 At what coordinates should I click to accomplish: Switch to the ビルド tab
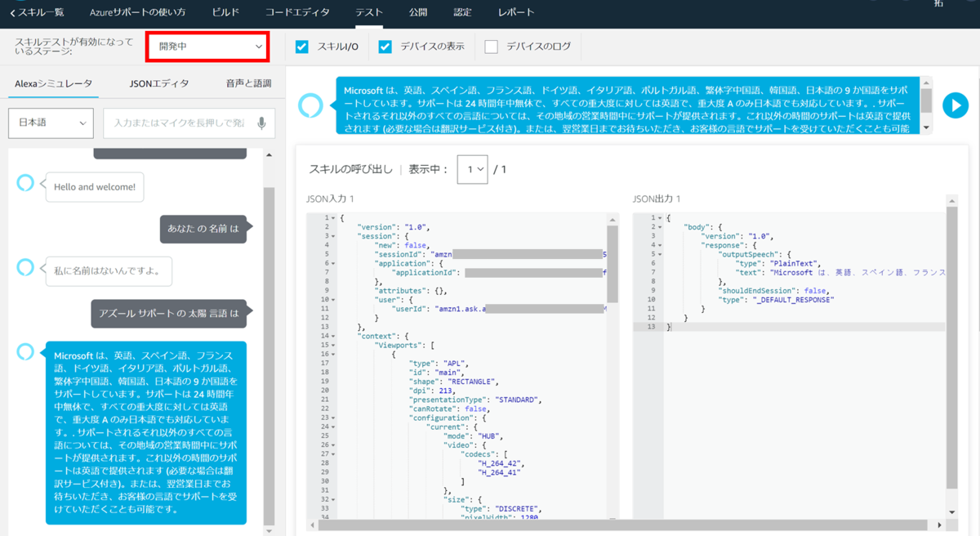point(225,12)
